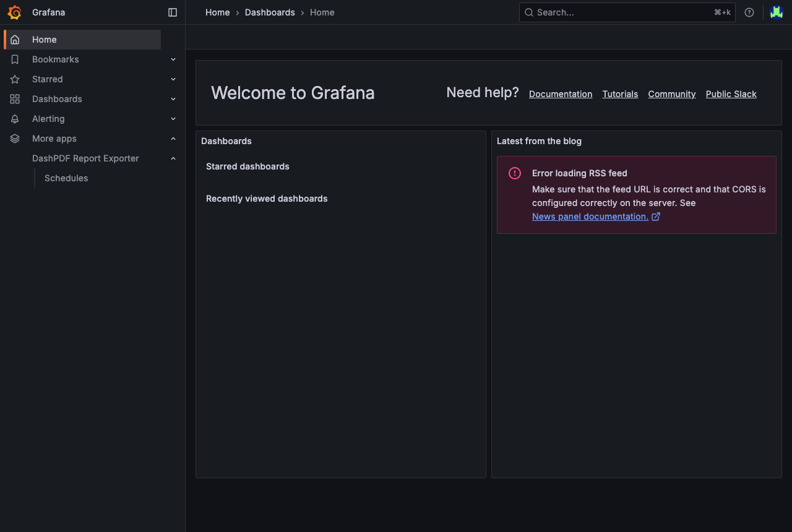Click the Welcome to Grafana heading
Screen dimensions: 792x532
pos(293,93)
